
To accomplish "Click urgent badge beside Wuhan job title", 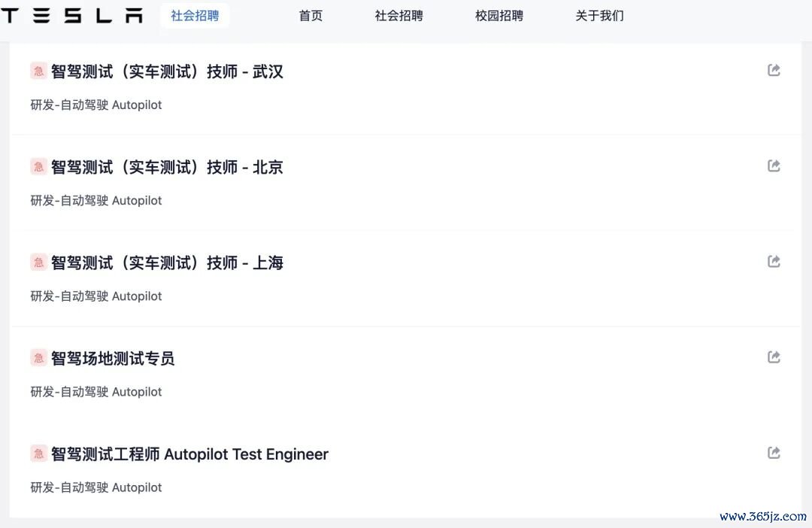I will (x=39, y=71).
